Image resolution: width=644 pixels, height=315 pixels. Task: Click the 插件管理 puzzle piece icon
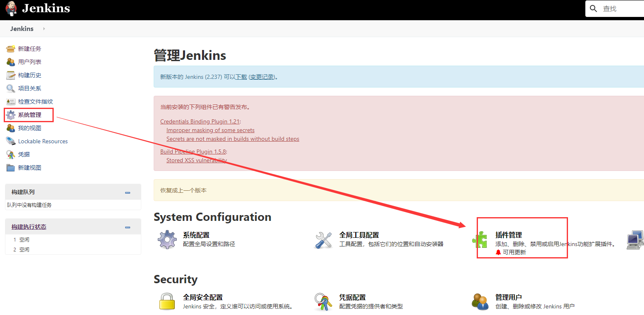pyautogui.click(x=480, y=239)
